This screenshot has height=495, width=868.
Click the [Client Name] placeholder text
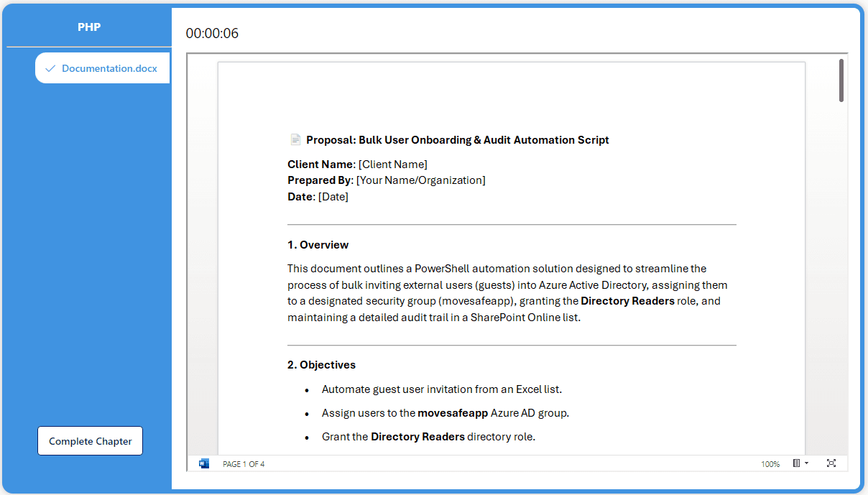click(393, 165)
